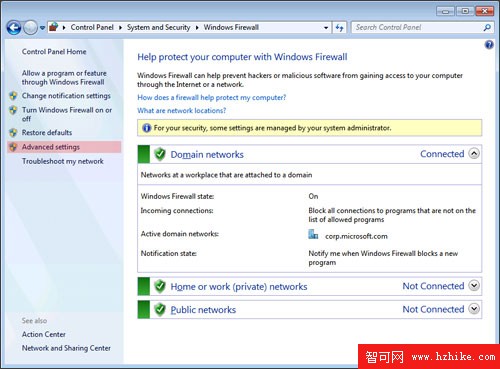Click the Domain networks heading
Viewport: 500px width, 369px height.
tap(207, 155)
